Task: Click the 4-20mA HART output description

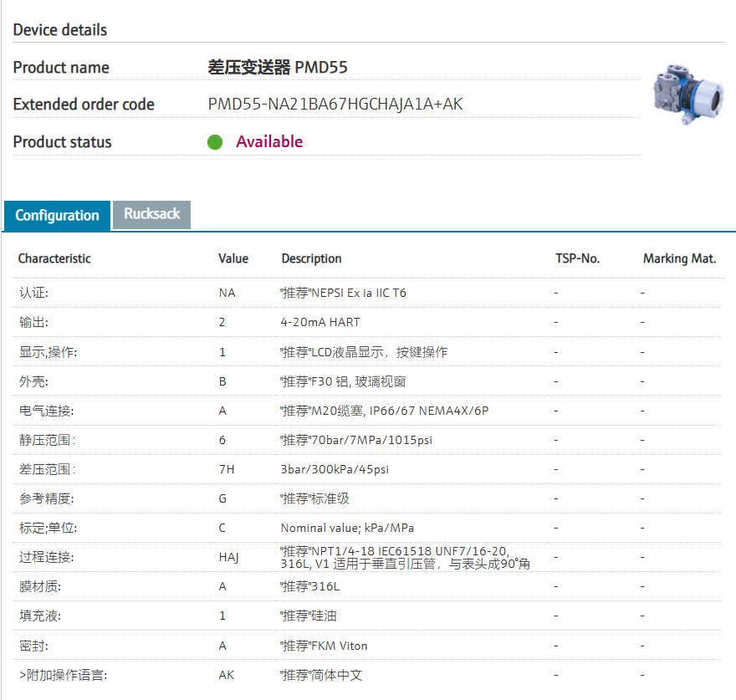Action: (x=320, y=322)
